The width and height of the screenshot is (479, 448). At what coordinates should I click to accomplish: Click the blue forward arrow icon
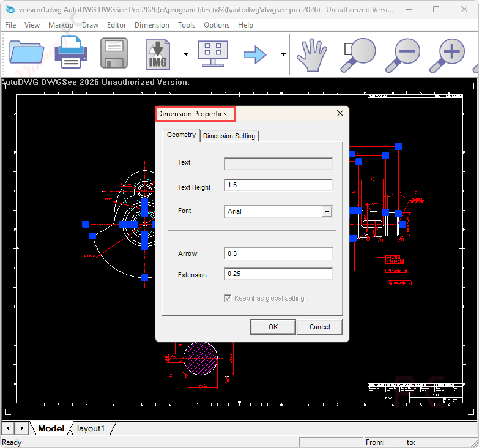255,55
